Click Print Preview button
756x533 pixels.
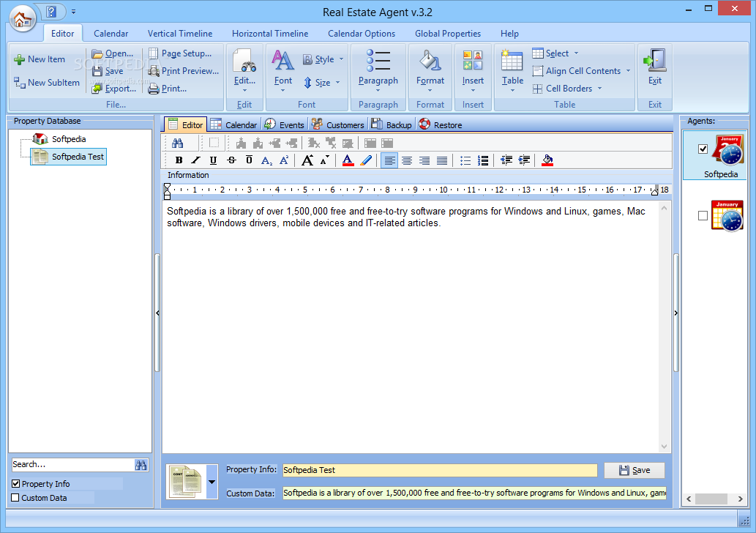click(x=184, y=71)
